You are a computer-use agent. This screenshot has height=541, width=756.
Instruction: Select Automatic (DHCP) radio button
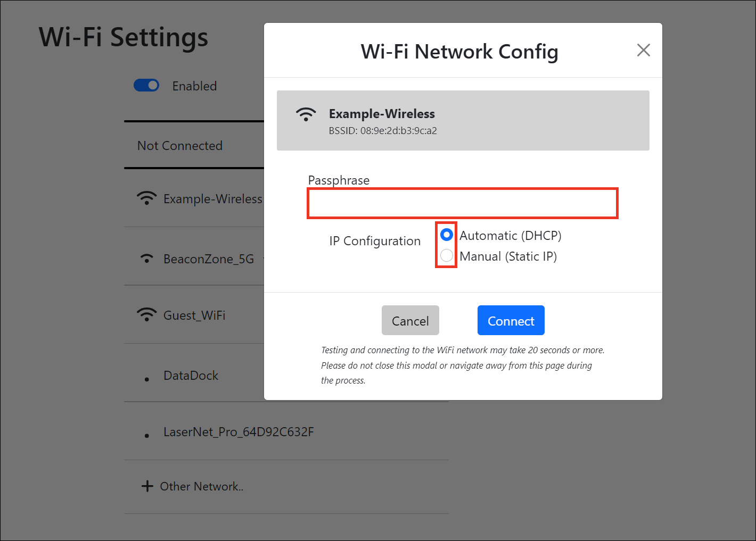click(447, 235)
